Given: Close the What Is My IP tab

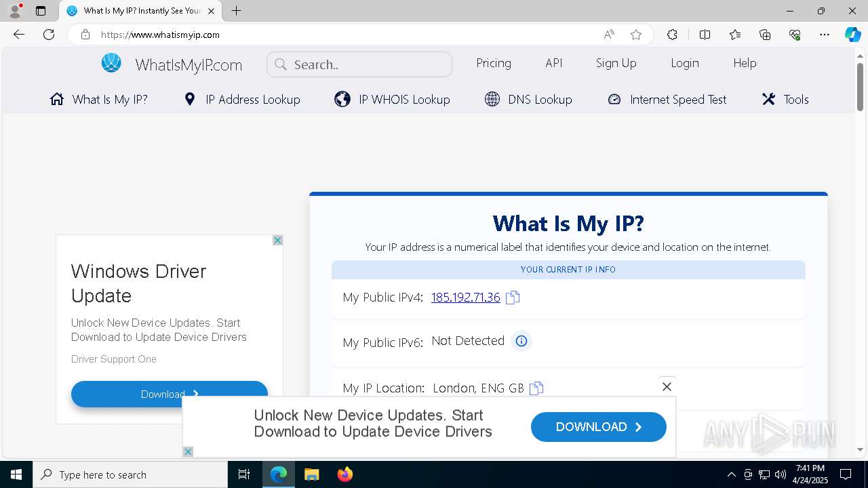Looking at the screenshot, I should (x=212, y=11).
